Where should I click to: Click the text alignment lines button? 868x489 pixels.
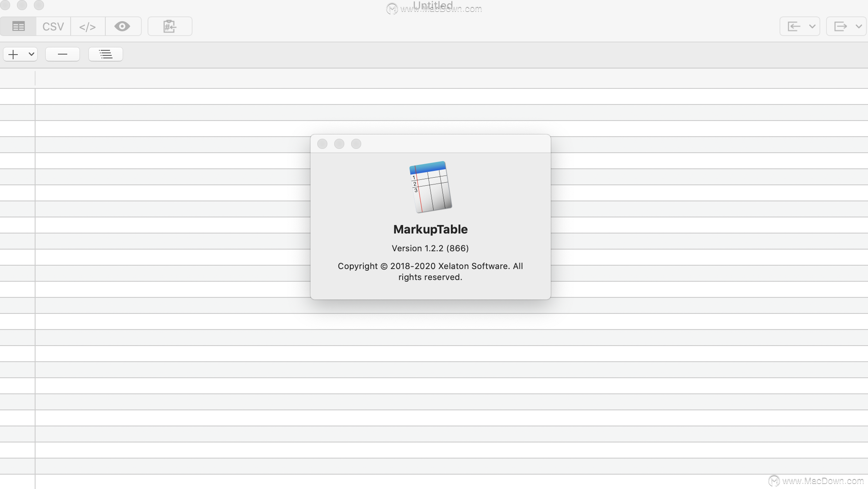tap(106, 54)
